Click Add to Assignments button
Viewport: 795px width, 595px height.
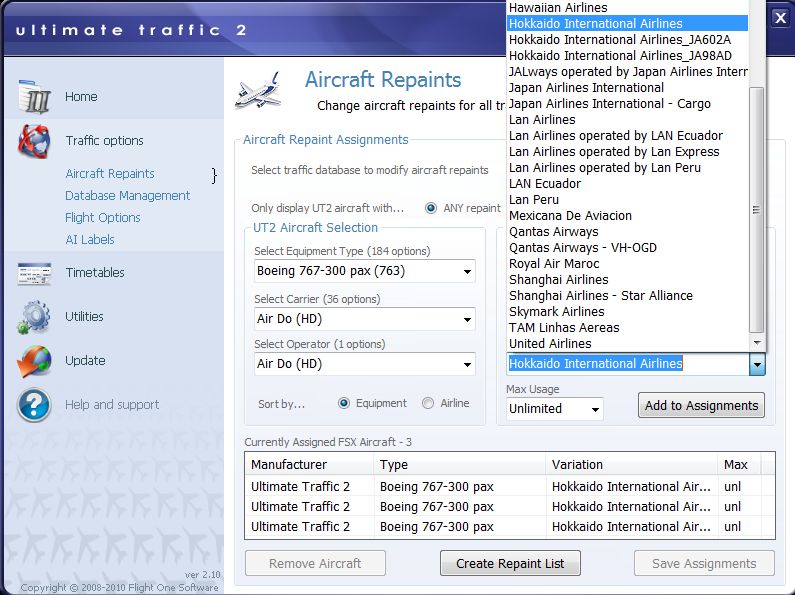[701, 405]
